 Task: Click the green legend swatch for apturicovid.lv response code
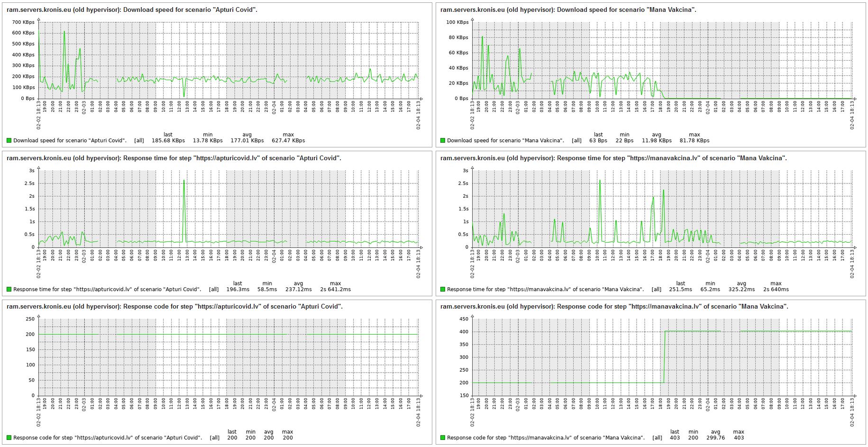click(9, 438)
